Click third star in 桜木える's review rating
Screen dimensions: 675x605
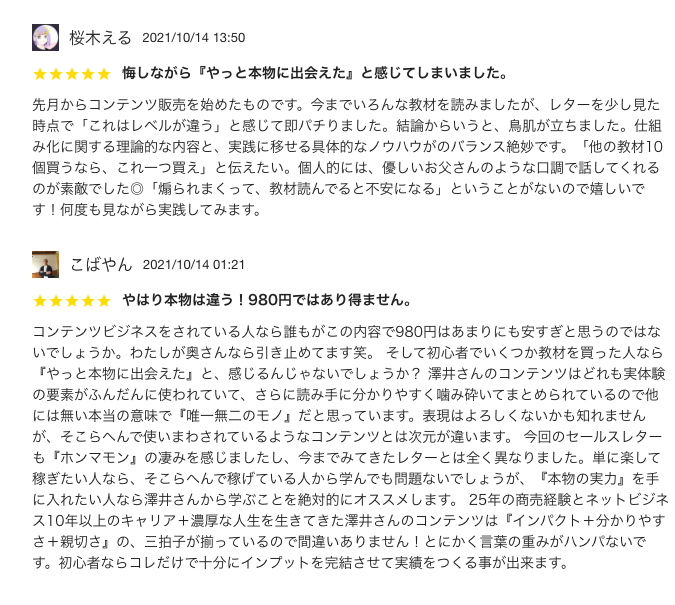tap(72, 74)
